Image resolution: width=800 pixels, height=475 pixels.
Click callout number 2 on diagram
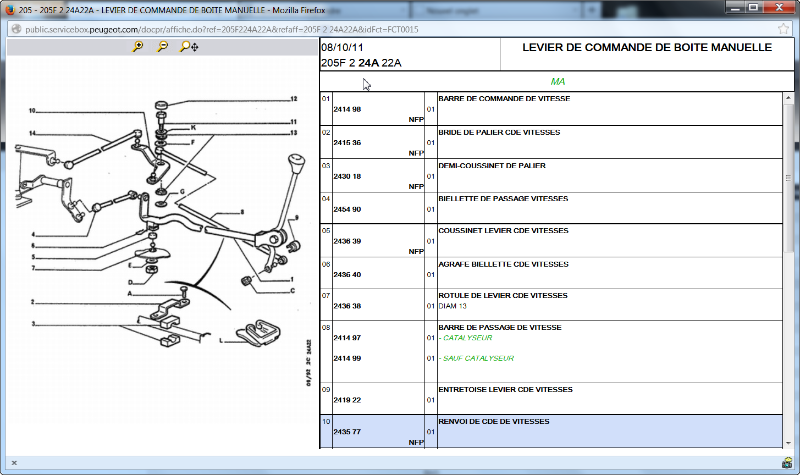[x=33, y=302]
